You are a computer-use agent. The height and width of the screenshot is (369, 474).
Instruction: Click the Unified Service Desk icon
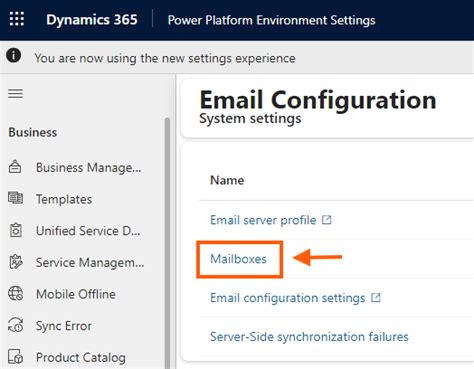pyautogui.click(x=16, y=230)
